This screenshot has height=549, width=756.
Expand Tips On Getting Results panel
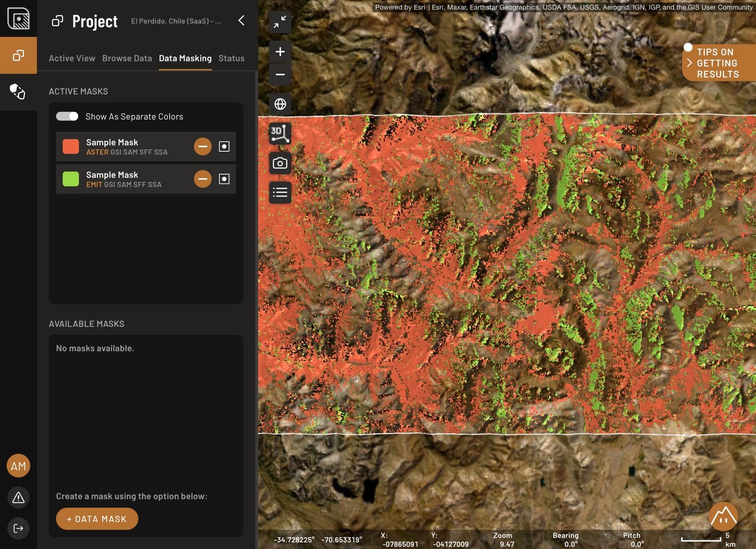[689, 63]
